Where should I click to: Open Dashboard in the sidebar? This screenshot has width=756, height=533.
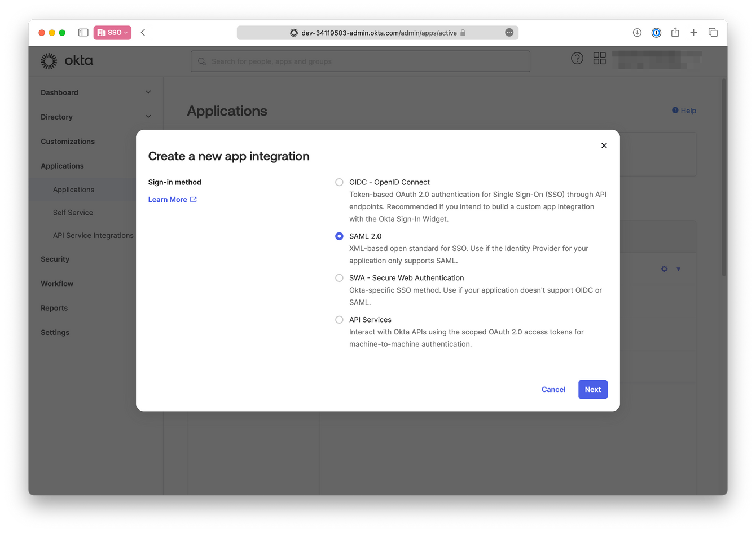59,92
